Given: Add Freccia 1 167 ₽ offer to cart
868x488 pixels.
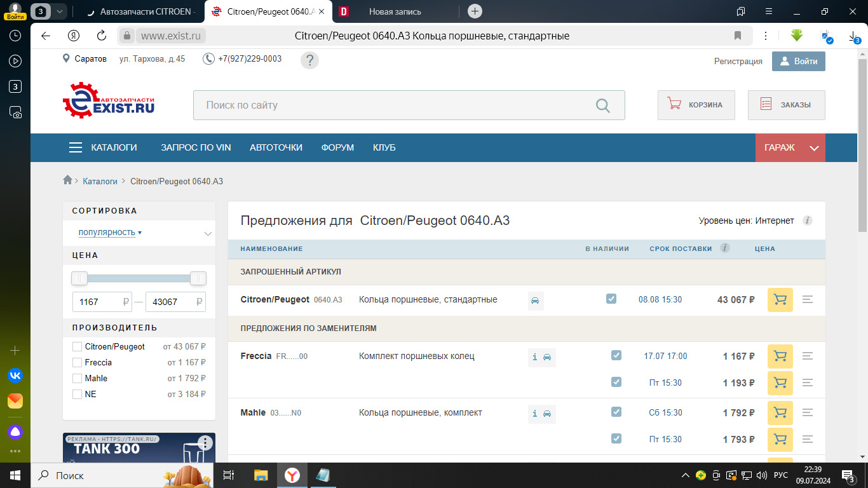Looking at the screenshot, I should pos(780,356).
